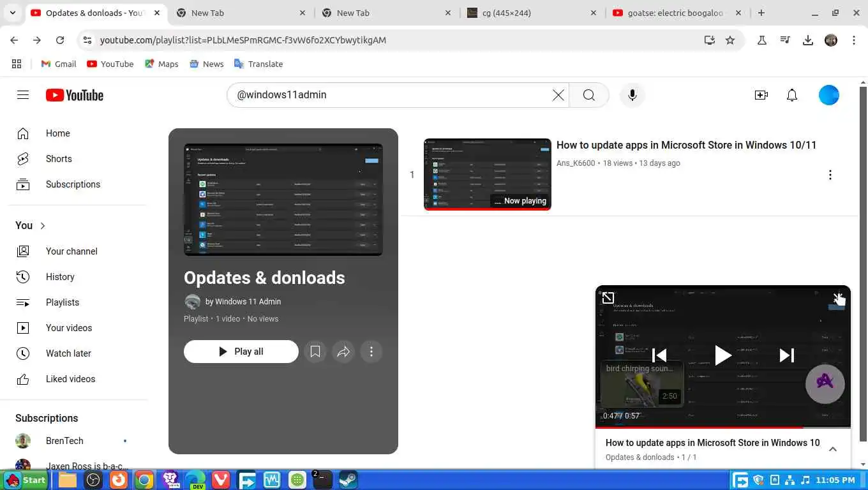Open News bookmark
Image resolution: width=868 pixels, height=490 pixels.
click(x=206, y=64)
